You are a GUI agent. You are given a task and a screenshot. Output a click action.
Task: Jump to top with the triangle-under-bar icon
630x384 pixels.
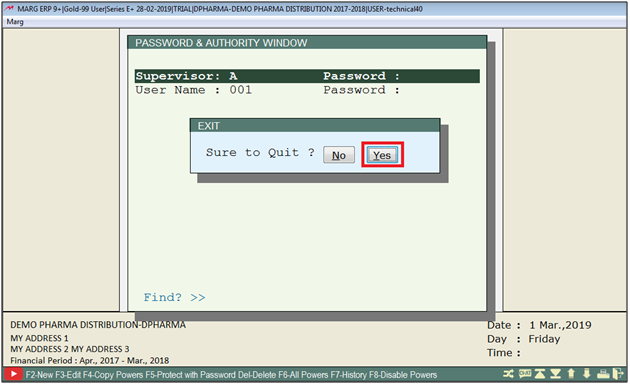[x=540, y=374]
